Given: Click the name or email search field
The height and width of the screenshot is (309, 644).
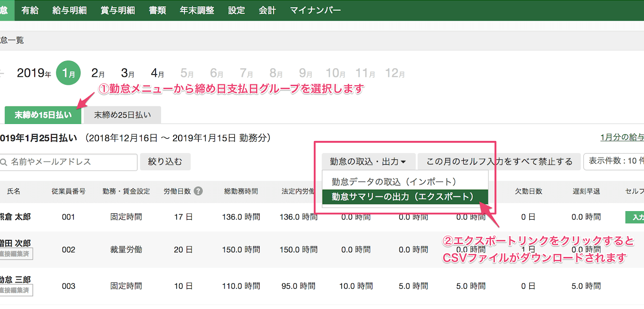Looking at the screenshot, I should coord(67,162).
